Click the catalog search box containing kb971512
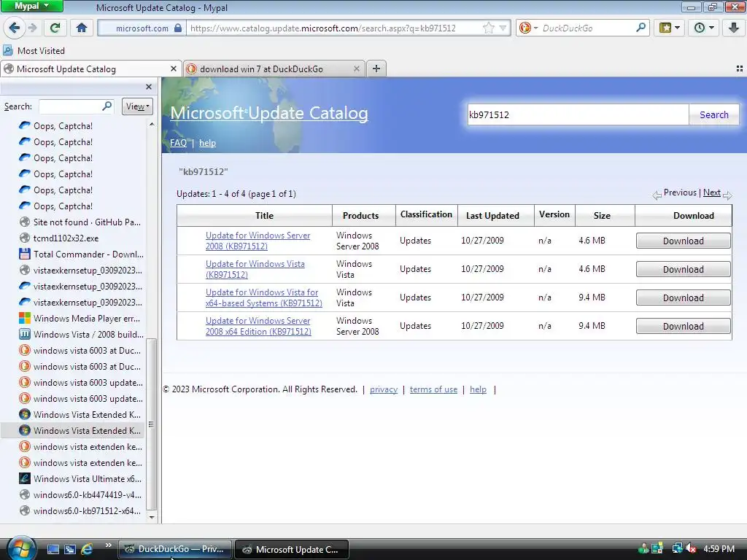 (x=578, y=114)
